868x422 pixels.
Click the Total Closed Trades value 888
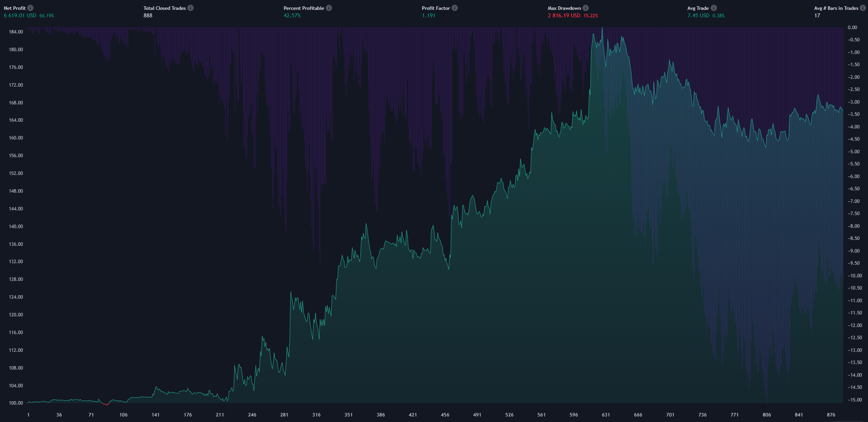click(148, 15)
